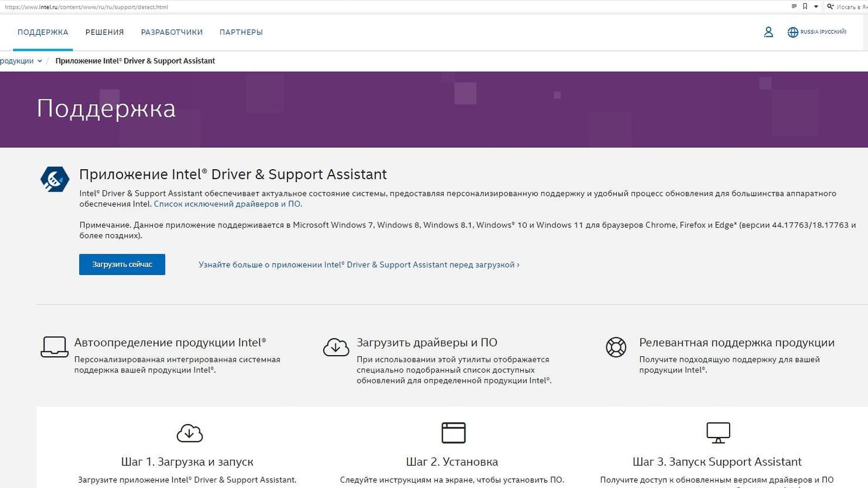Viewport: 868px width, 488px height.
Task: Open reader mode icon in the address bar
Action: 794,7
